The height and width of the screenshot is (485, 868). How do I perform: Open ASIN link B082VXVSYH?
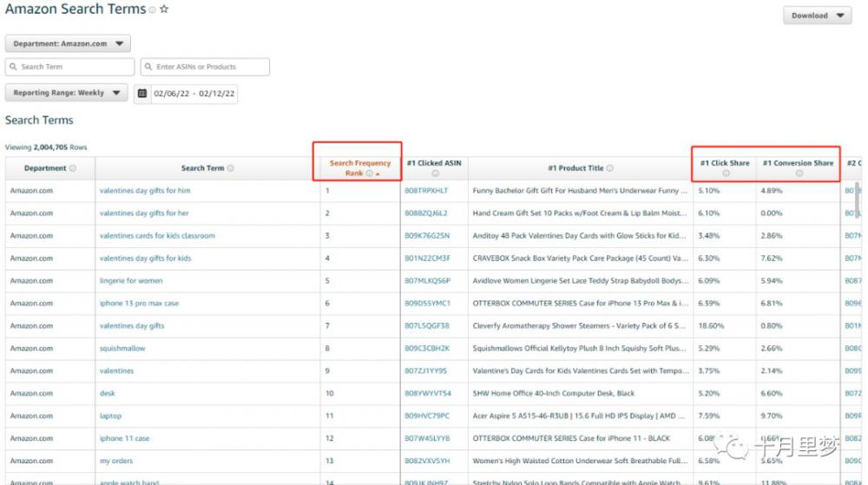pos(427,461)
